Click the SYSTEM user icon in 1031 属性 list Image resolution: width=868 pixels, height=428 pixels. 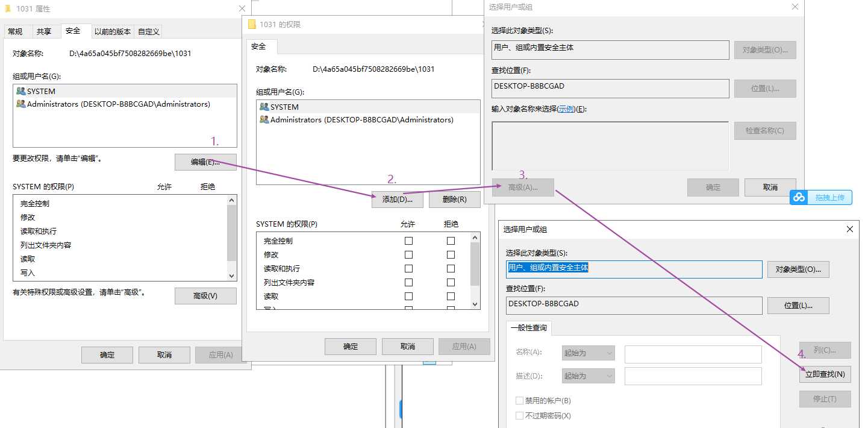point(21,92)
